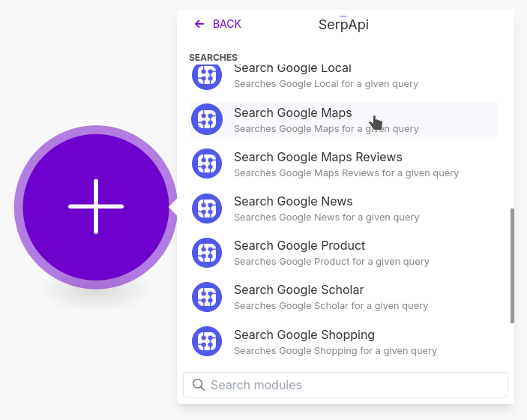Click the back arrow icon
This screenshot has height=420, width=527.
tap(199, 24)
